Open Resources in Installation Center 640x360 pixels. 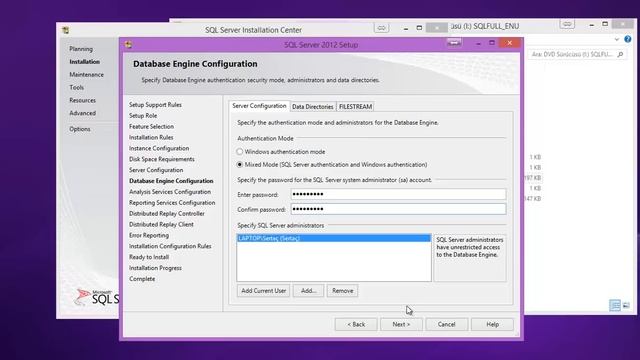[82, 100]
